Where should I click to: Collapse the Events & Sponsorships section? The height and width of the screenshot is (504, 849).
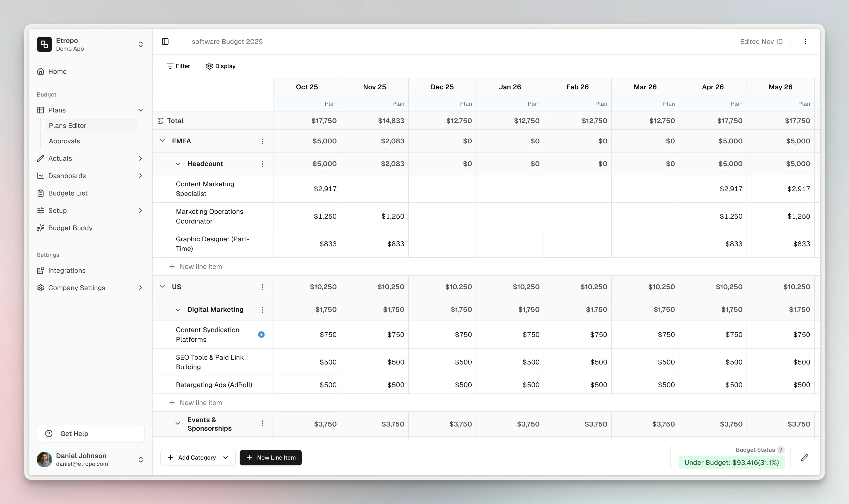[178, 424]
